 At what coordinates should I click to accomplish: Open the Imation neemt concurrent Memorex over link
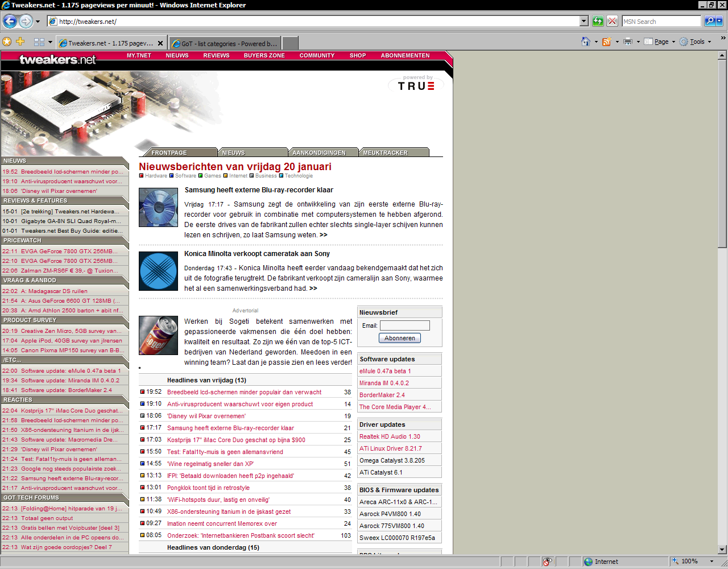(x=222, y=523)
